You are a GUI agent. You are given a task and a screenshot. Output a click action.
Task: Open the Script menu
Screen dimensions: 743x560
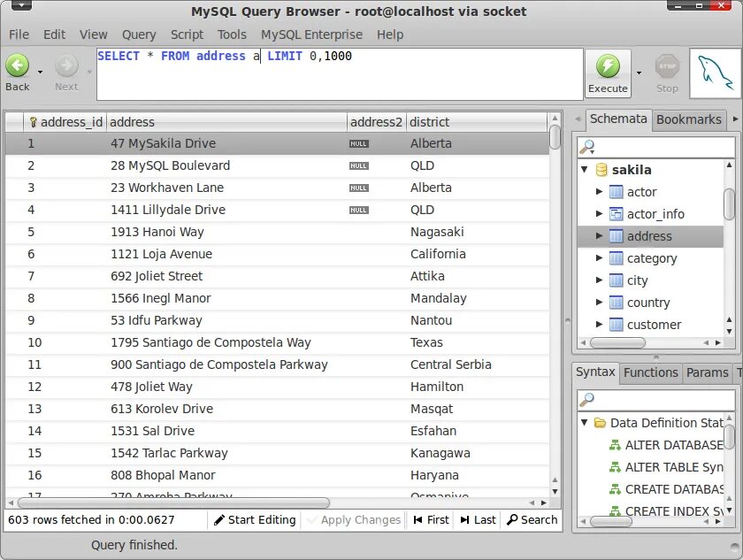pyautogui.click(x=187, y=35)
